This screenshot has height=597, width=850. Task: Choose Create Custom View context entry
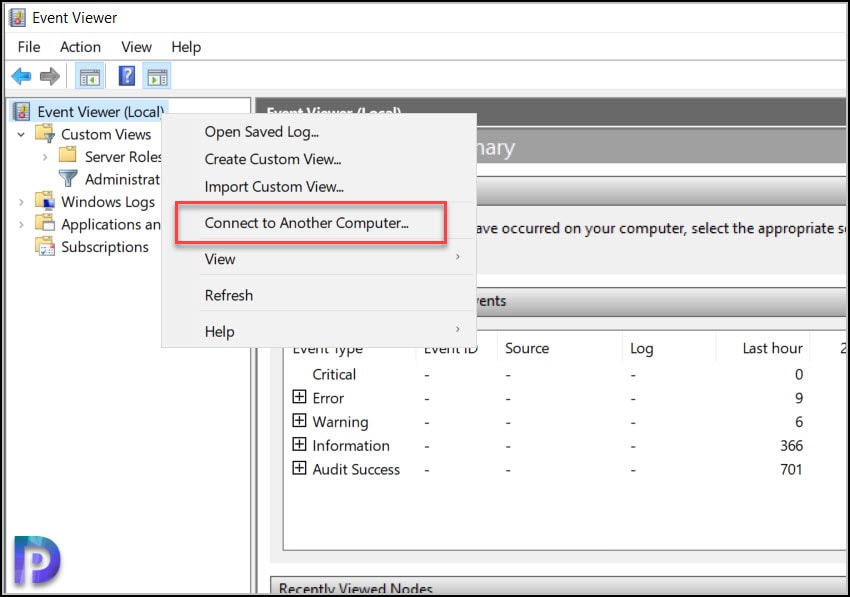[319, 159]
